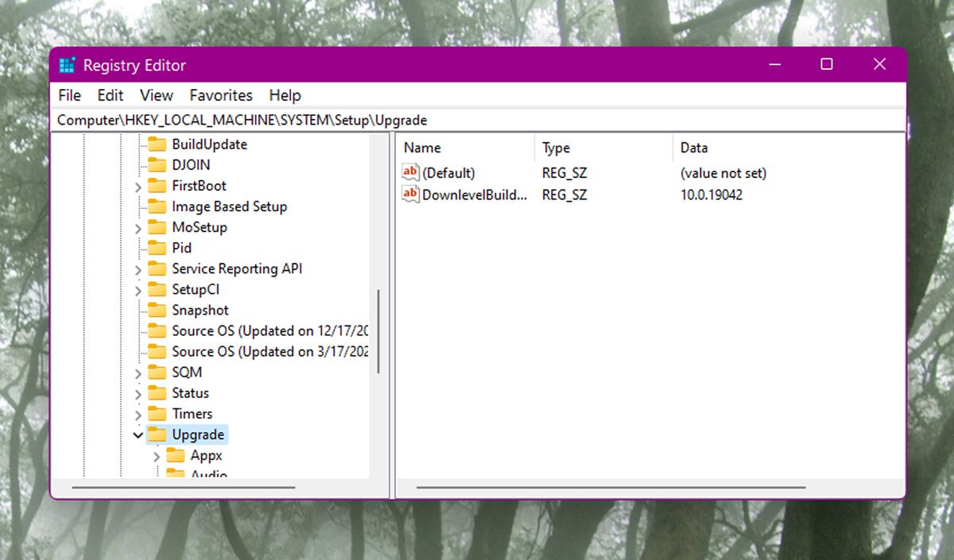The image size is (954, 560).
Task: Click the Pid folder icon
Action: point(157,248)
